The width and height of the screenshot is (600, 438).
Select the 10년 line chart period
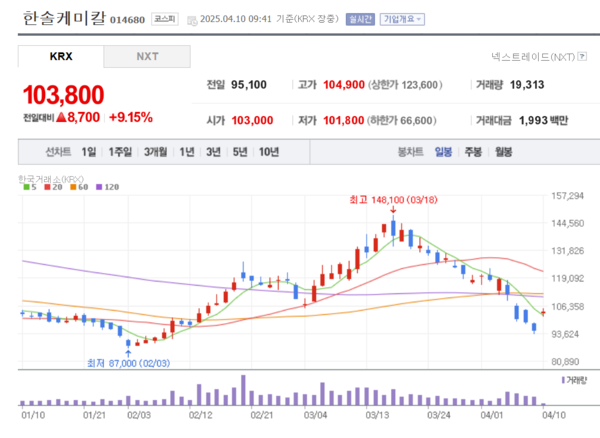(x=269, y=152)
